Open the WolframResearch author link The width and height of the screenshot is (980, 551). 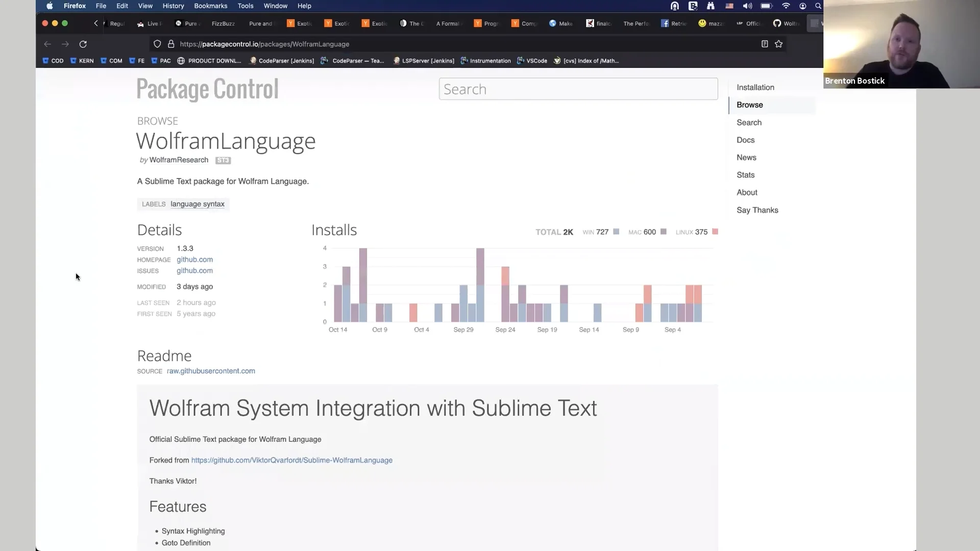point(179,160)
